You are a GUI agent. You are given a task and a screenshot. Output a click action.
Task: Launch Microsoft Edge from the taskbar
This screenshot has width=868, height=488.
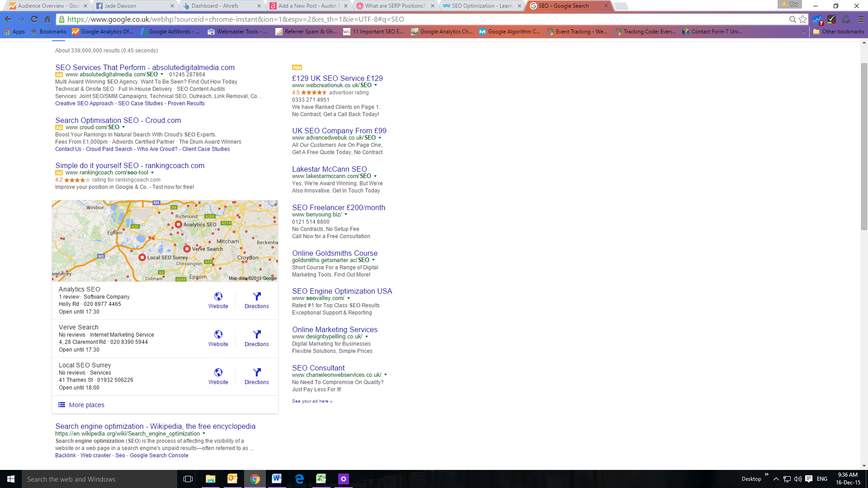click(299, 479)
